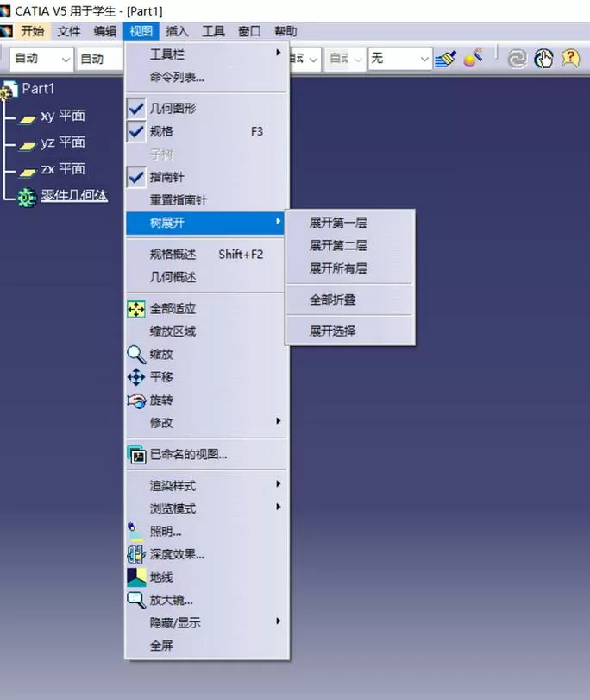Image resolution: width=590 pixels, height=700 pixels.
Task: Choose the Pan icon (平移)
Action: (x=136, y=377)
